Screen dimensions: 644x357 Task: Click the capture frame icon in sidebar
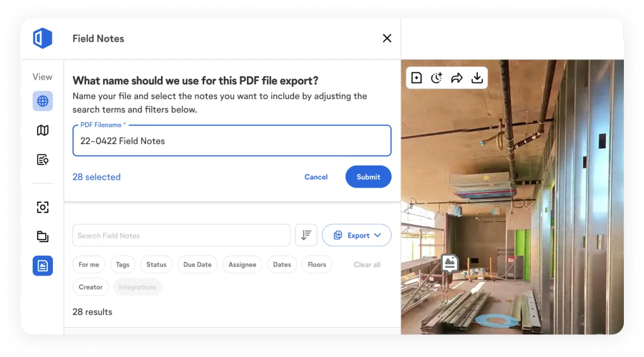click(x=43, y=207)
